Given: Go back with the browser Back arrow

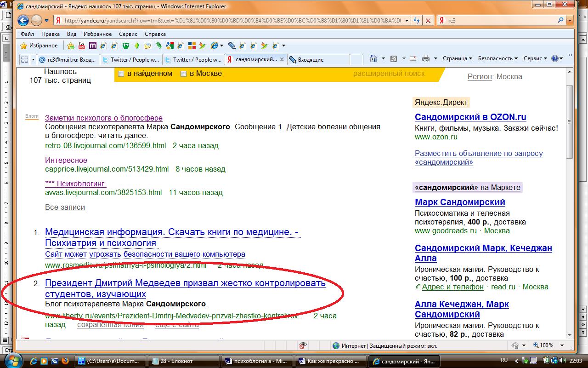Looking at the screenshot, I should [x=24, y=21].
